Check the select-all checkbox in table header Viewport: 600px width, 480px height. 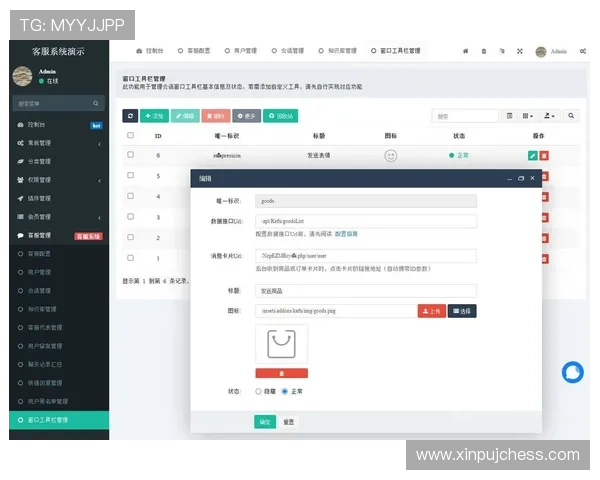(x=130, y=135)
